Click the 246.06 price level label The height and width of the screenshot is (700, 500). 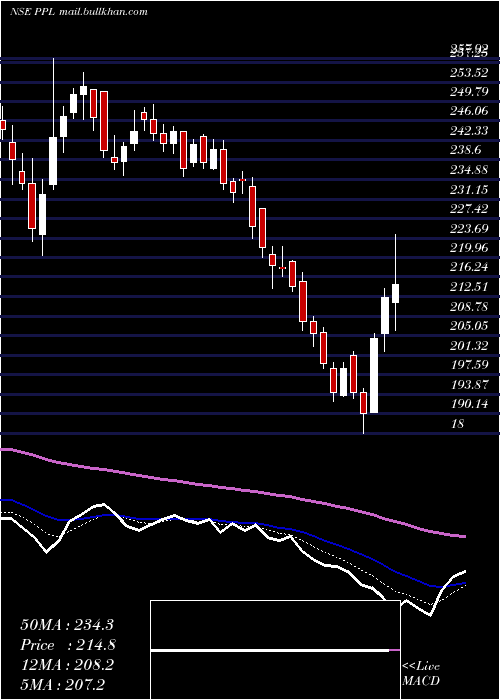coord(469,112)
